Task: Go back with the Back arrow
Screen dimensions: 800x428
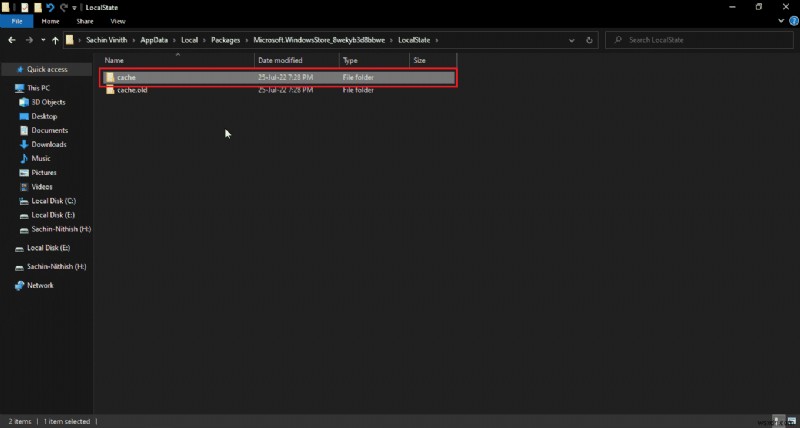Action: (12, 40)
